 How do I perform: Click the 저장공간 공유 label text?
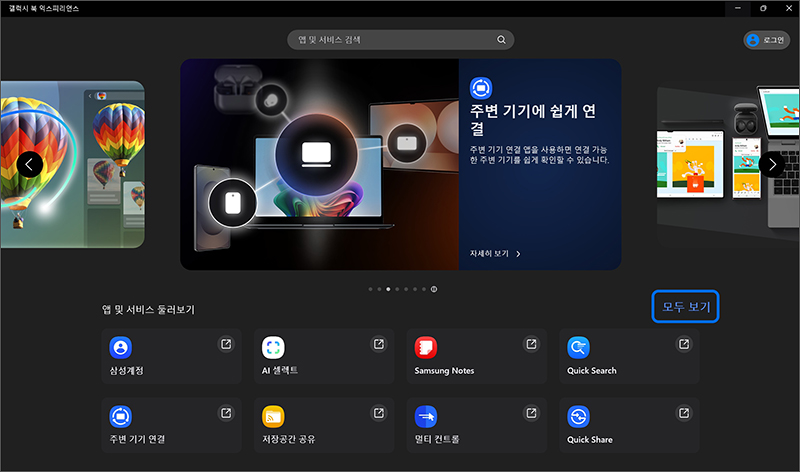[289, 439]
